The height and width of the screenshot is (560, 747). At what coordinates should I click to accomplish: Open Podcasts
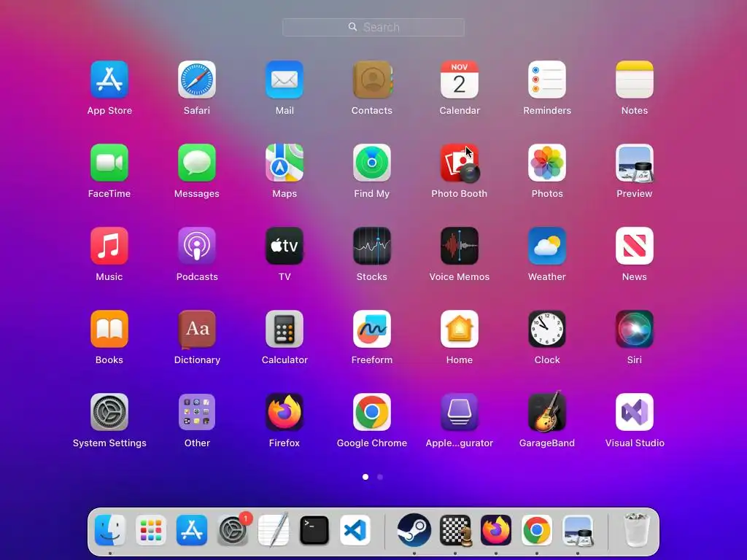(197, 246)
